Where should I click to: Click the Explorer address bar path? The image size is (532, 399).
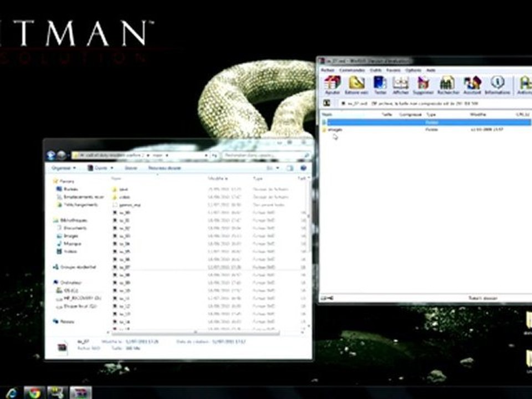point(139,155)
